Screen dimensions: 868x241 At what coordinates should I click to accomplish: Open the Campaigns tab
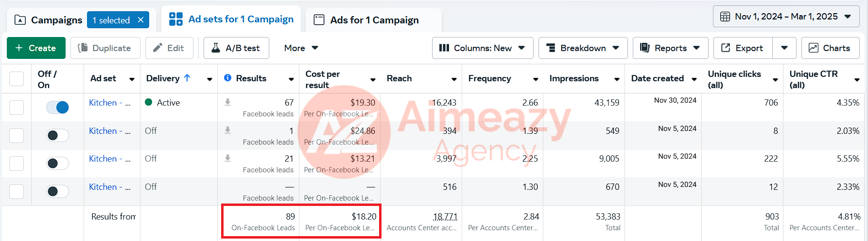click(49, 20)
